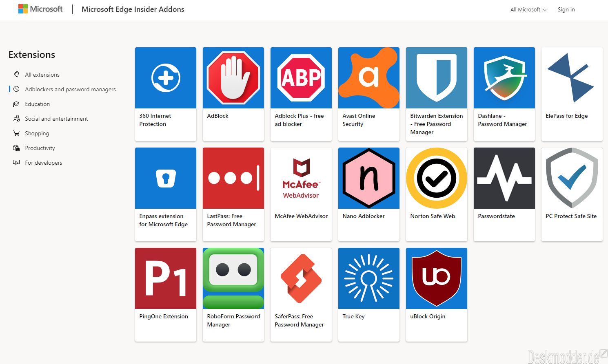Click the PingOne Extension name
Image resolution: width=608 pixels, height=364 pixels.
point(164,316)
